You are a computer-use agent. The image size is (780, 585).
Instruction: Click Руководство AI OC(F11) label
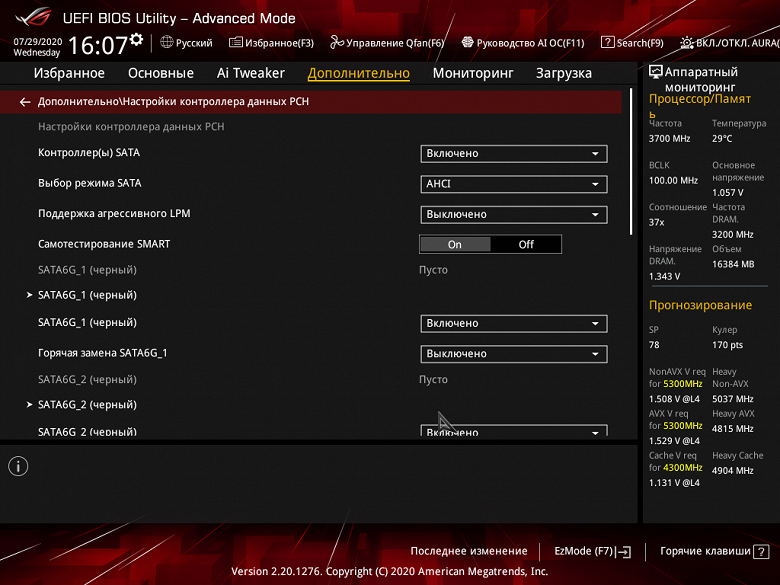[x=530, y=43]
